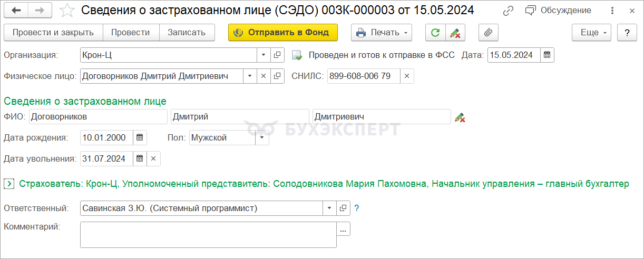Open calendar for birth date

point(140,138)
